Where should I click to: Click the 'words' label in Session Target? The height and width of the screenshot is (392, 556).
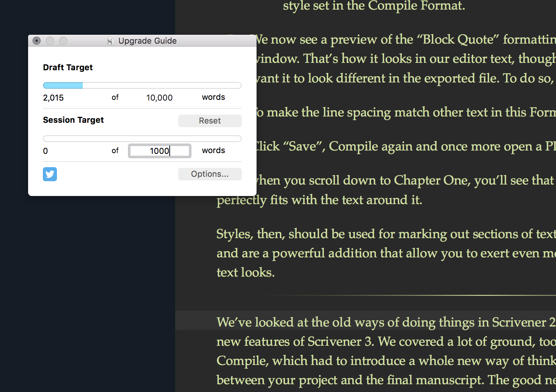coord(213,151)
